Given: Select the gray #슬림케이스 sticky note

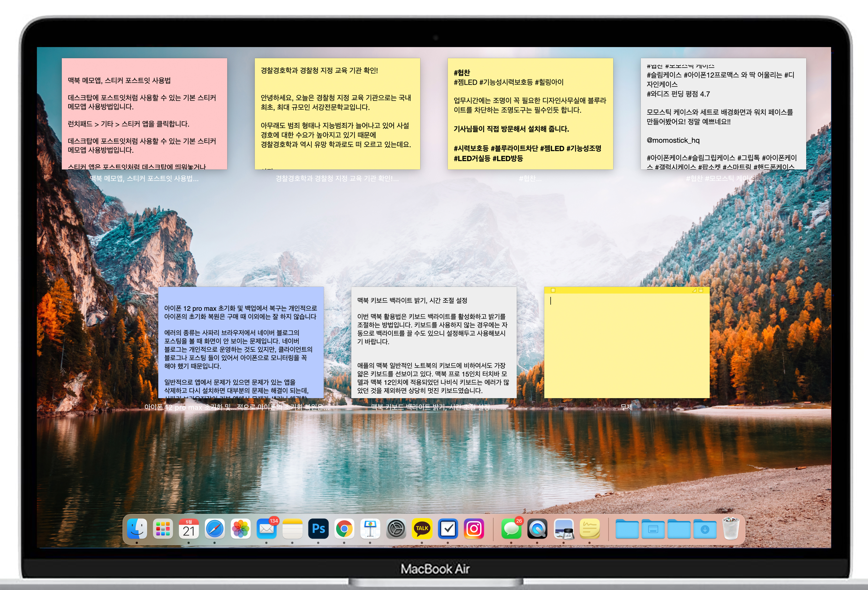Looking at the screenshot, I should click(723, 114).
